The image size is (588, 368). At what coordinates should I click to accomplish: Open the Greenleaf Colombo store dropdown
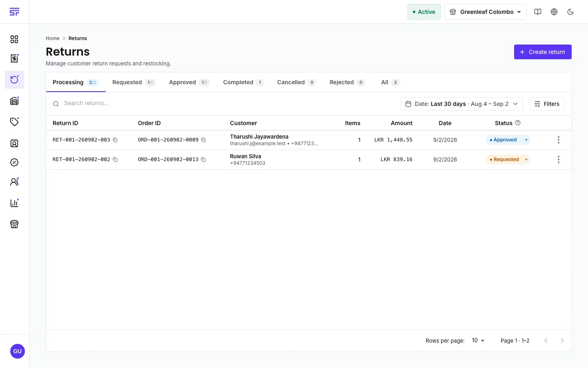coord(485,12)
